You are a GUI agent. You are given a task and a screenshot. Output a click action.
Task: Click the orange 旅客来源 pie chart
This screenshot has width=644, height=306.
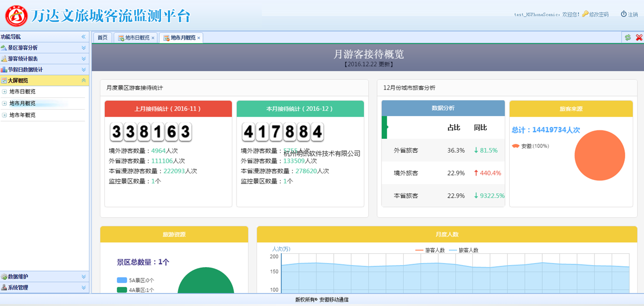pyautogui.click(x=600, y=155)
